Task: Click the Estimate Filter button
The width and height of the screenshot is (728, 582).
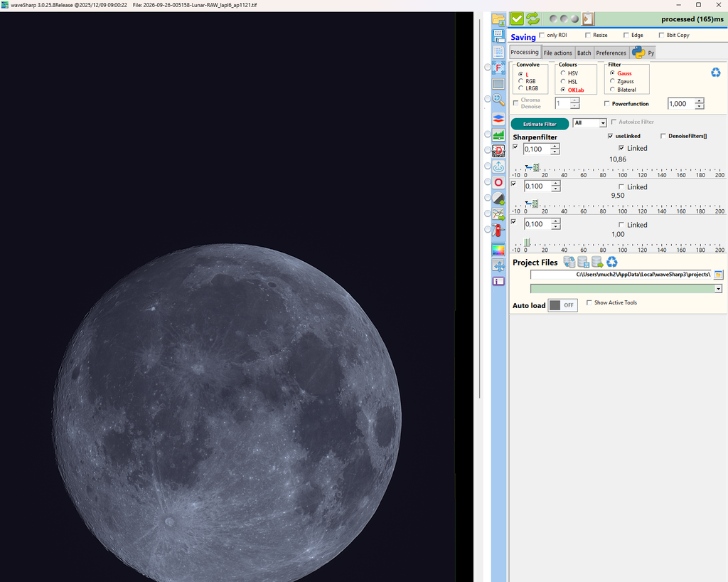Action: tap(540, 124)
